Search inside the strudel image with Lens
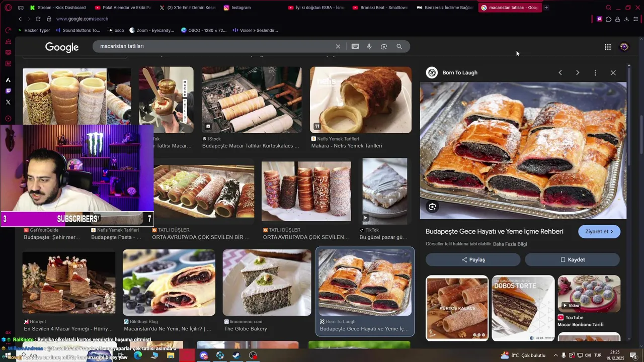 (432, 207)
